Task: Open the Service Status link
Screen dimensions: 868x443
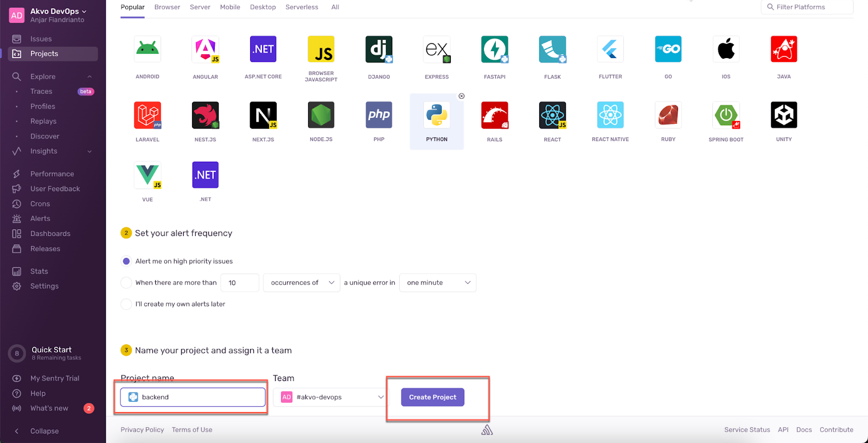Action: coord(747,430)
